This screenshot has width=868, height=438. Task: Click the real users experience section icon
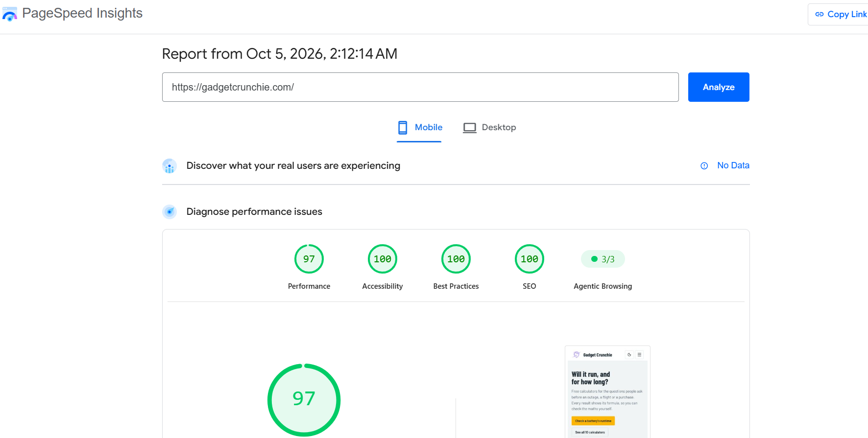coord(169,166)
